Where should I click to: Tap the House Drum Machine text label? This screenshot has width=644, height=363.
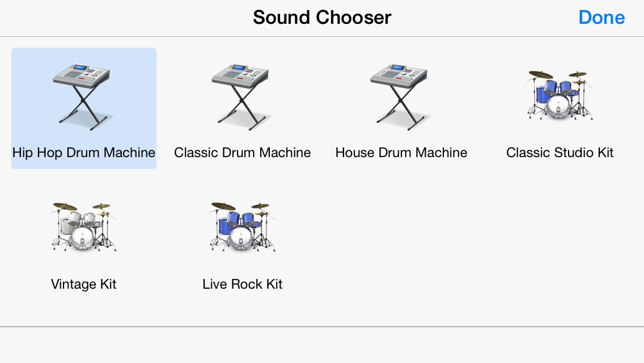[401, 153]
